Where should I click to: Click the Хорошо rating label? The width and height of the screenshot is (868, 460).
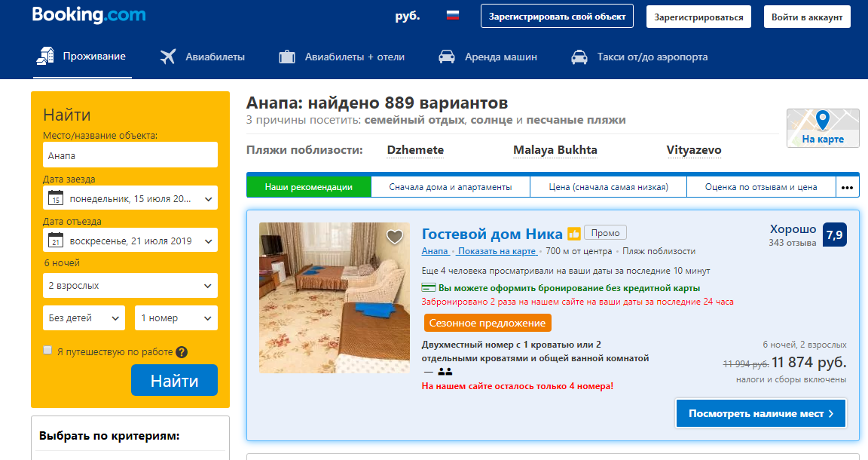pos(793,229)
